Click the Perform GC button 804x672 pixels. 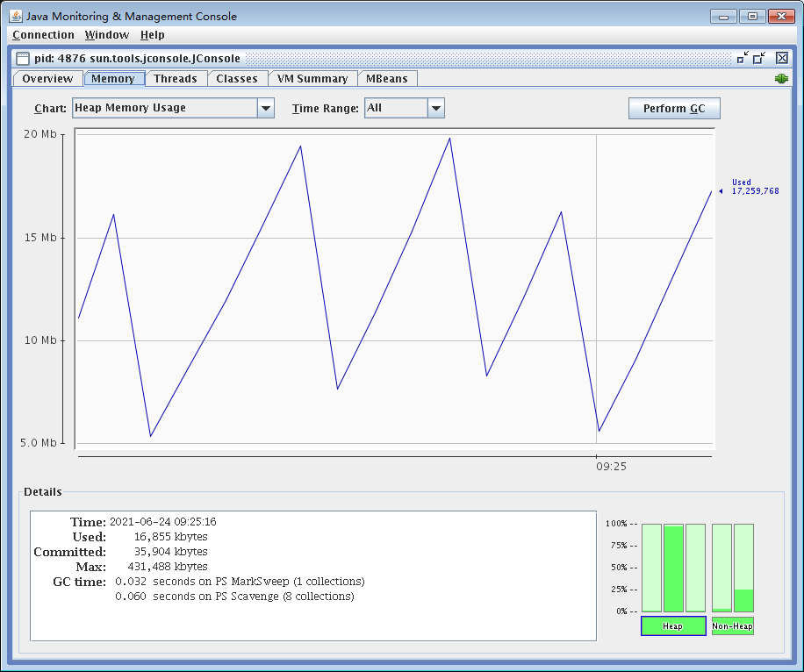pyautogui.click(x=674, y=109)
